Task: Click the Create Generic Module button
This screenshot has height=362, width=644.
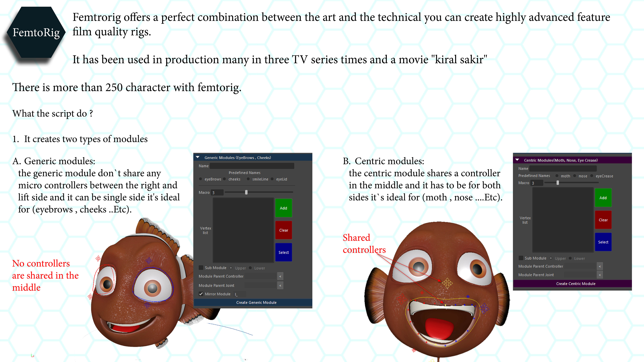Action: [x=256, y=302]
